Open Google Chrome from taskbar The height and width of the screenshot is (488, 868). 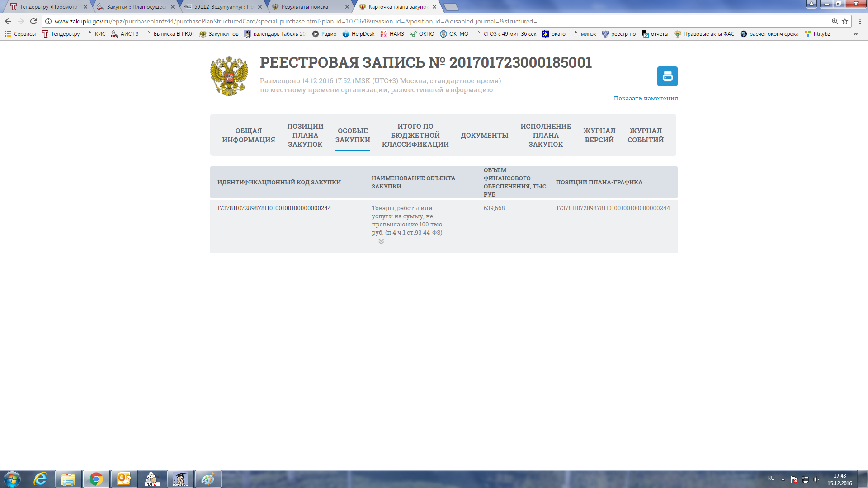pyautogui.click(x=96, y=479)
